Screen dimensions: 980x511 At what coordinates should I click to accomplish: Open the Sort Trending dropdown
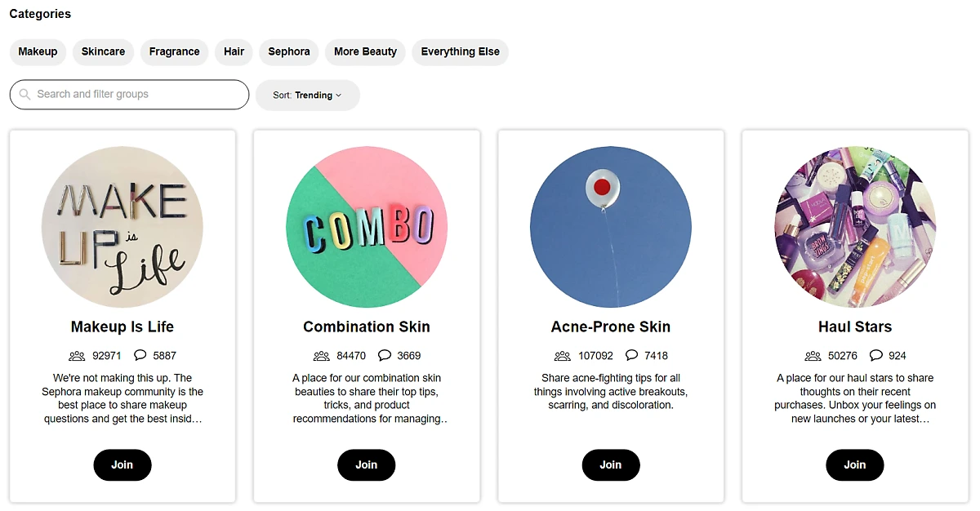tap(308, 96)
